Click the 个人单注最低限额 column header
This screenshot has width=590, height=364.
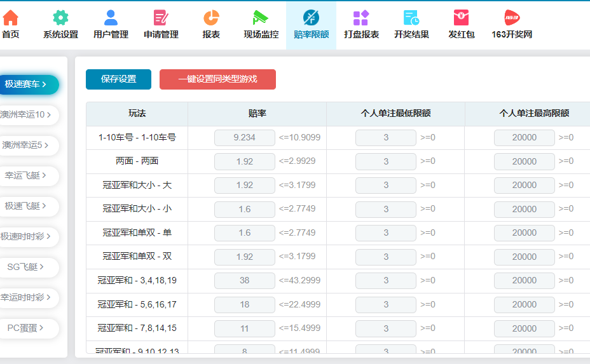coord(396,113)
